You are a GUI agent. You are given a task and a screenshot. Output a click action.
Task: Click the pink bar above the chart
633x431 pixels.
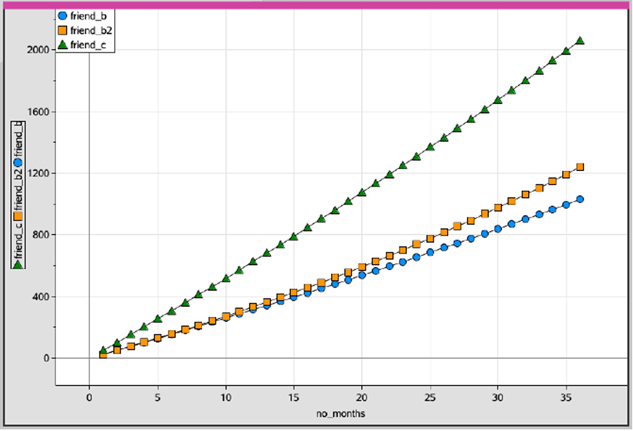coord(316,5)
